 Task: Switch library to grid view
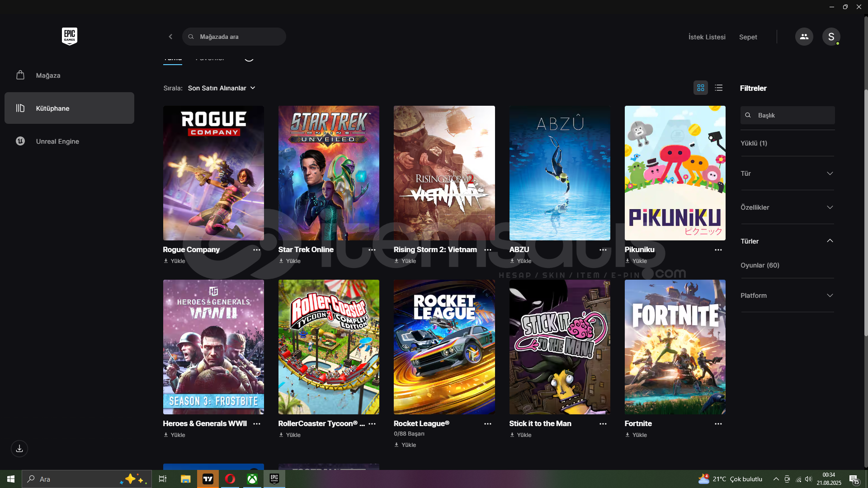click(x=701, y=88)
